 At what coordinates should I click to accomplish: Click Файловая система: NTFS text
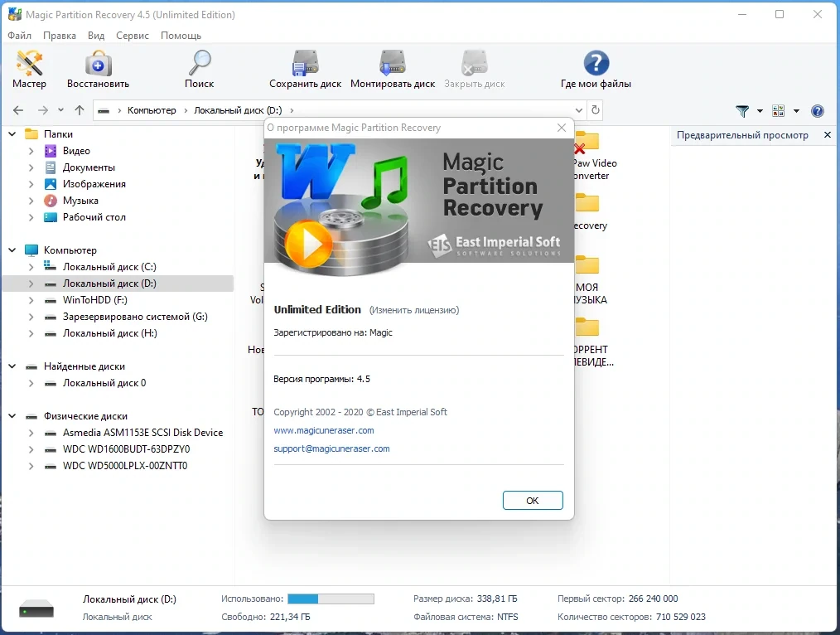point(466,617)
